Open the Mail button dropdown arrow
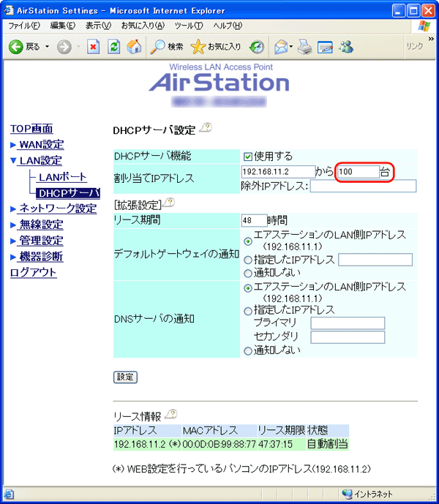Screen dimensions: 439x504 click(x=291, y=47)
